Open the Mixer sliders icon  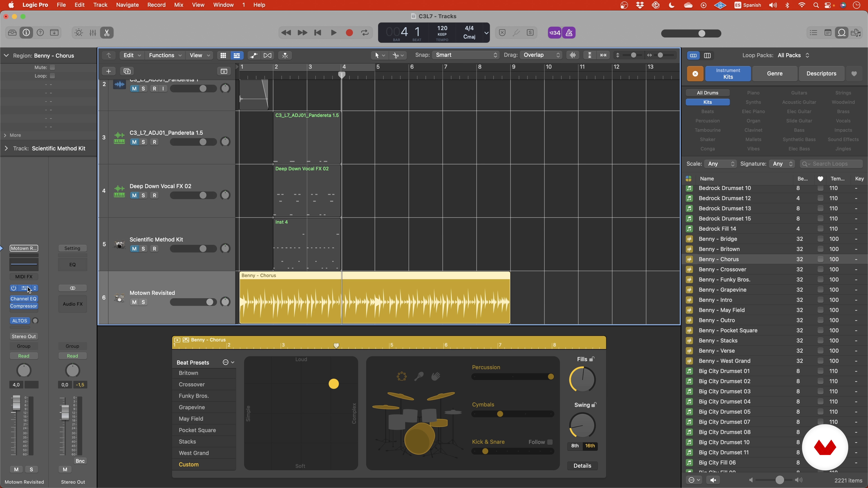coord(93,33)
